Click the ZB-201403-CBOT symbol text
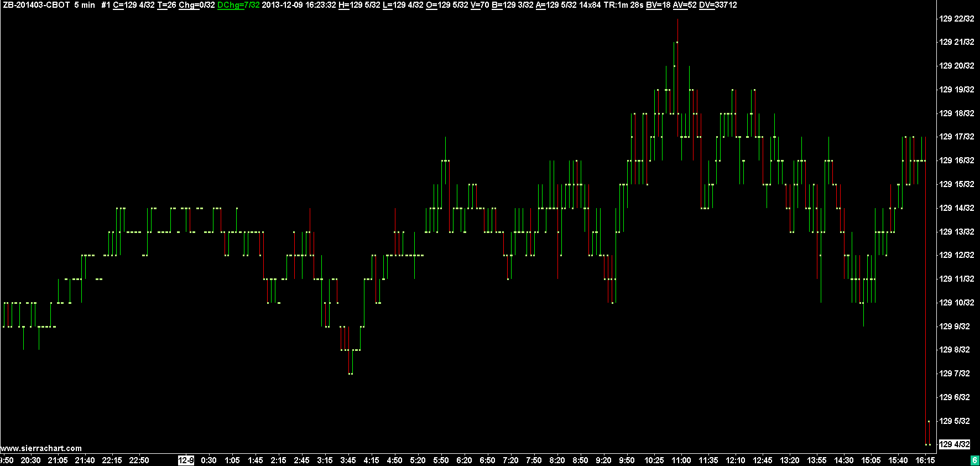 (x=36, y=5)
